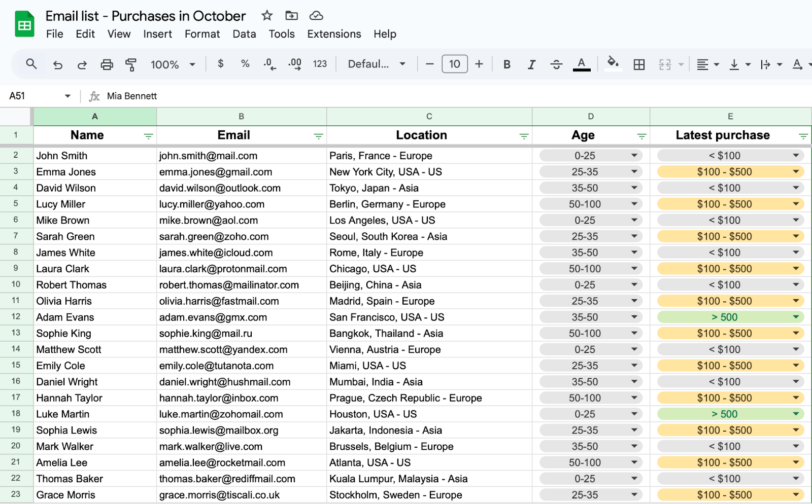Star the spreadsheet to favorite it
Screen dimensions: 812x504
267,16
